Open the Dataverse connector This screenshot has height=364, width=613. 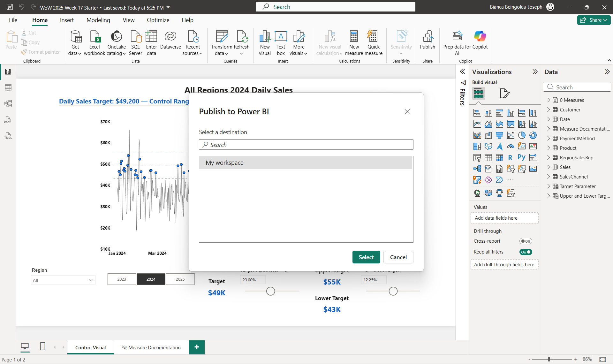click(x=170, y=40)
